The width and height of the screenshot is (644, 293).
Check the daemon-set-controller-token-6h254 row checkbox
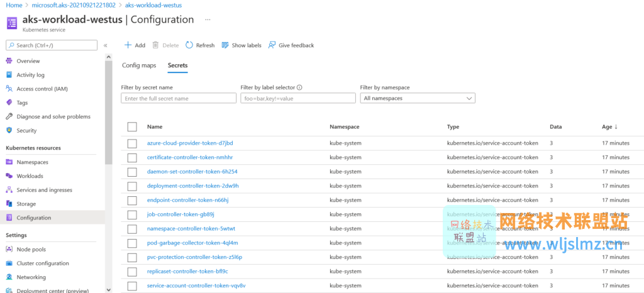(x=132, y=172)
